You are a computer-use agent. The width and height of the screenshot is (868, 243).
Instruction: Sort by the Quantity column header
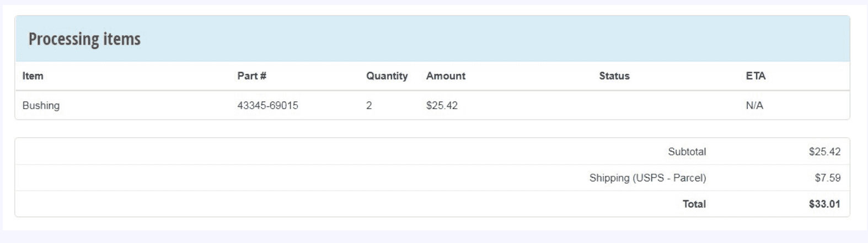pos(387,76)
